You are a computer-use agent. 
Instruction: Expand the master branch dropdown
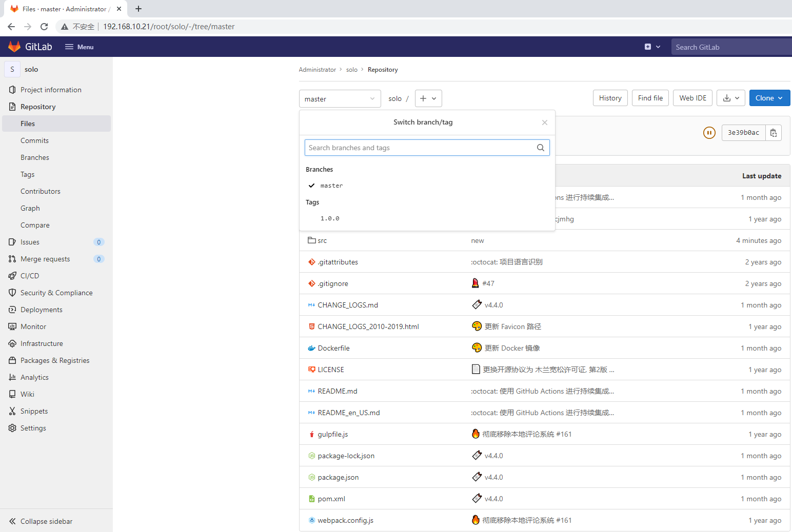[340, 99]
